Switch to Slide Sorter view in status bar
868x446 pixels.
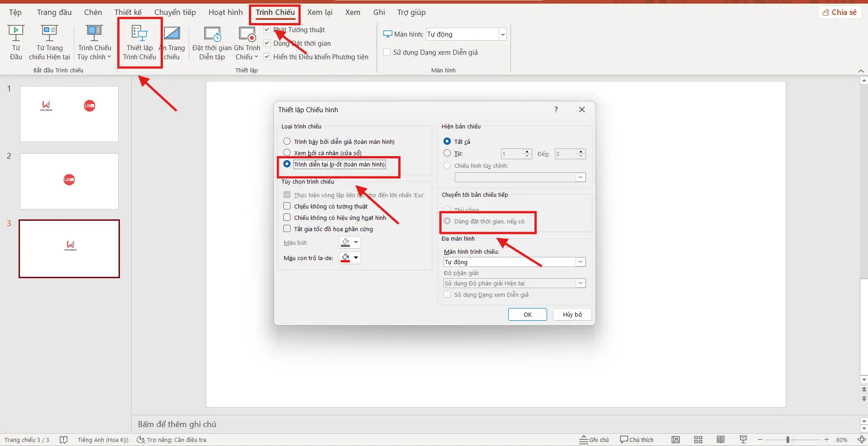coord(698,440)
